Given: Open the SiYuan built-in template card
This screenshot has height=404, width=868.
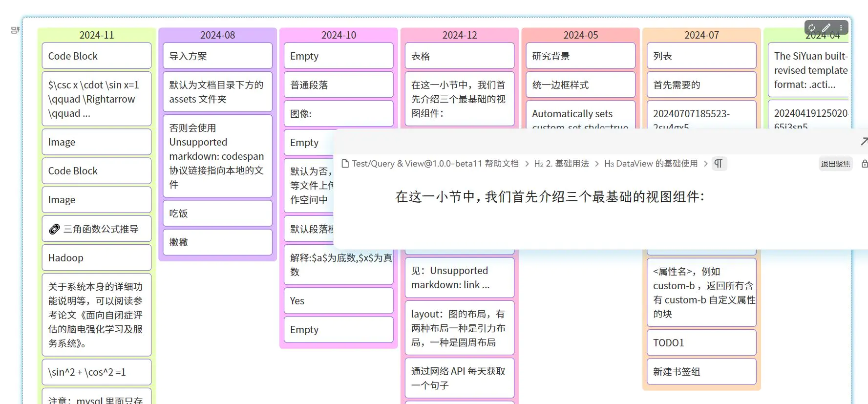Looking at the screenshot, I should (x=809, y=70).
